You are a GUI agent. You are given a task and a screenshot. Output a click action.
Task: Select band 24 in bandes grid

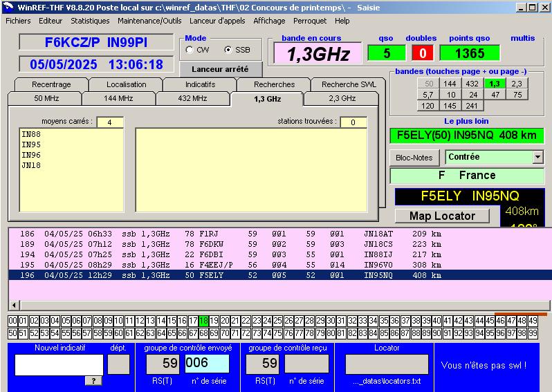(472, 95)
